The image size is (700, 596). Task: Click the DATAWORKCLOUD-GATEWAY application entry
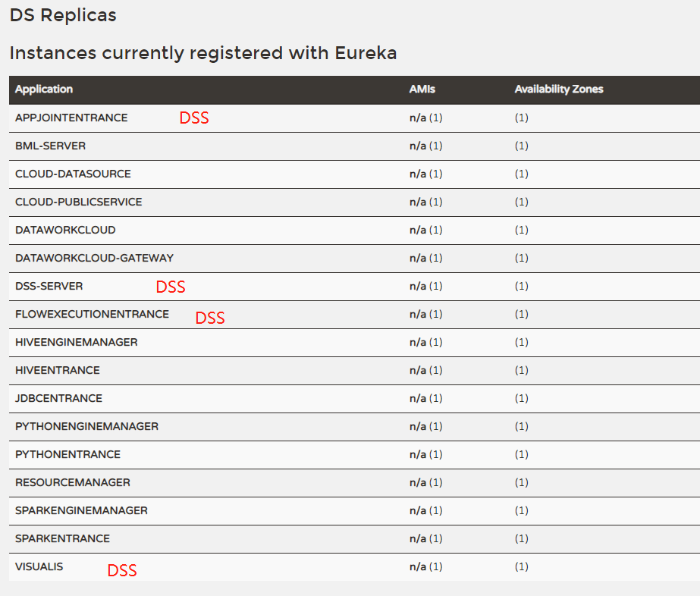coord(91,258)
